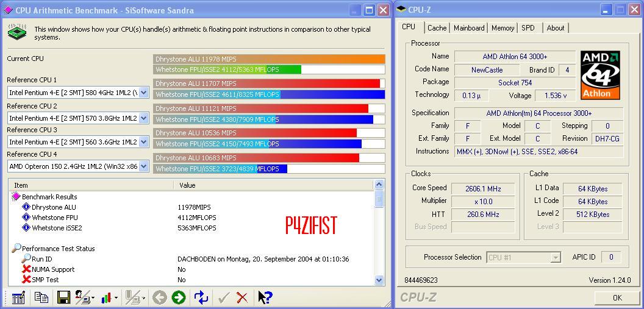Expand the dropdown arrow beside user-computer icon
Screen dimensions: 644x309
pyautogui.click(x=93, y=298)
